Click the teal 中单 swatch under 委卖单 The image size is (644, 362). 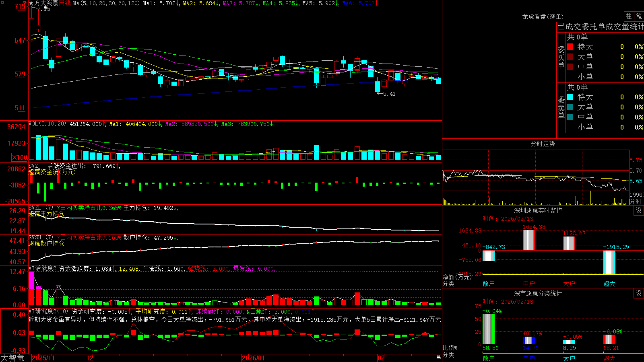[570, 117]
